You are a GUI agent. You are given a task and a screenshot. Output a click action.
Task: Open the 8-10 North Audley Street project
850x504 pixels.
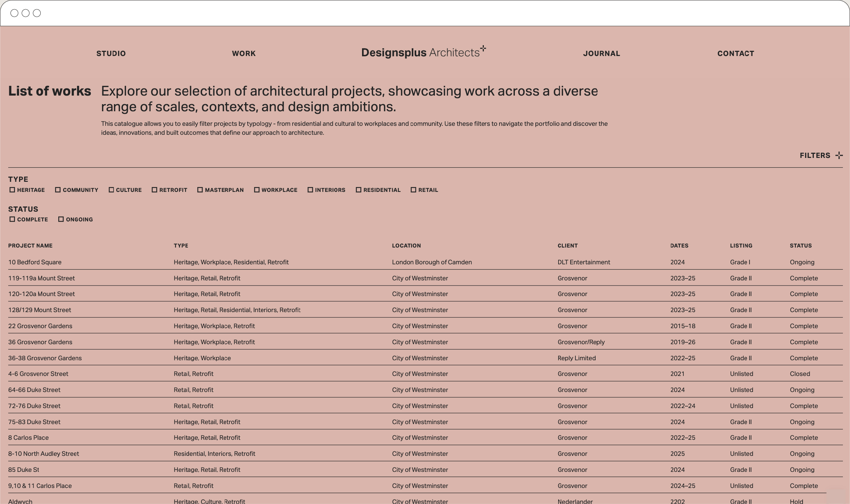click(44, 454)
